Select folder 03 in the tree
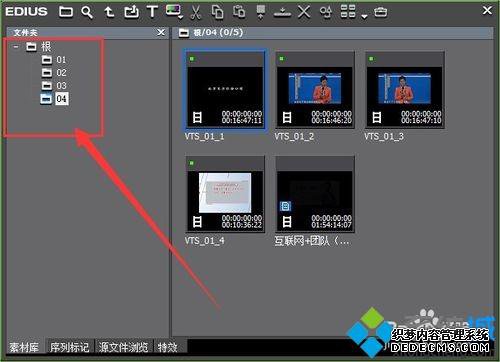500x362 pixels. 61,86
